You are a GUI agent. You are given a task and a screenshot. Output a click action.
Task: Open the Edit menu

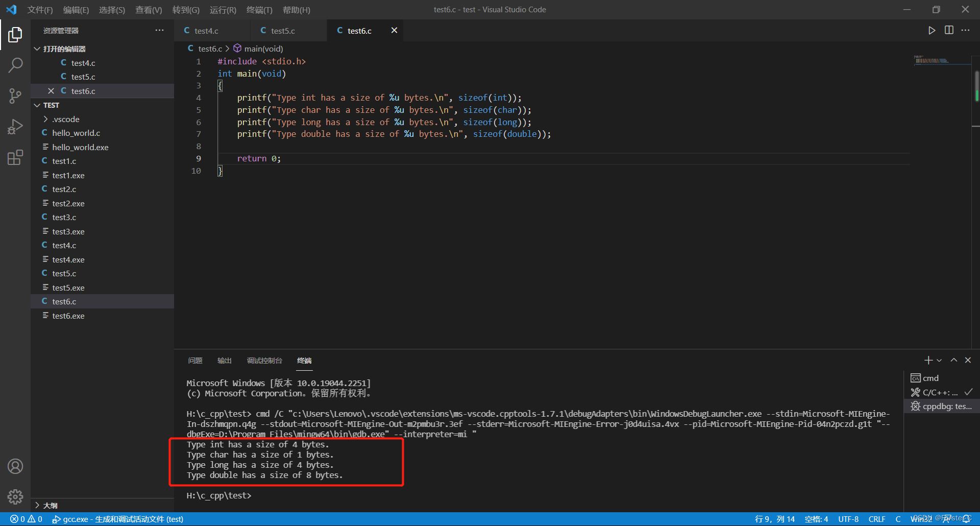point(76,10)
